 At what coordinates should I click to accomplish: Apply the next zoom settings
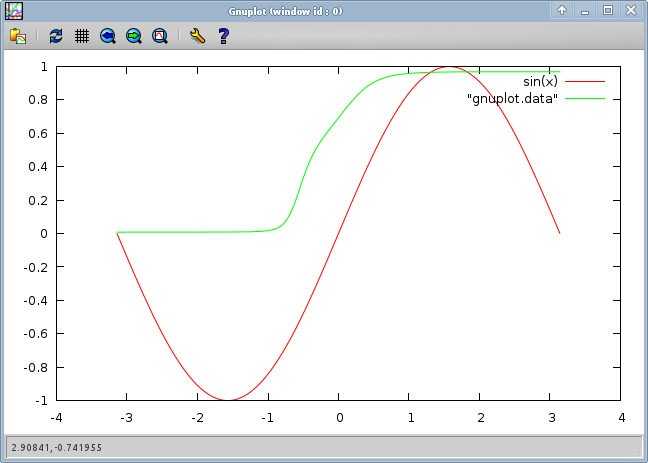[134, 36]
